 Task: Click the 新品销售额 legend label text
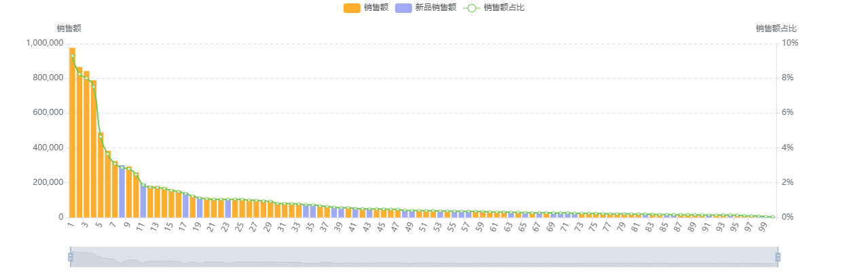point(436,8)
